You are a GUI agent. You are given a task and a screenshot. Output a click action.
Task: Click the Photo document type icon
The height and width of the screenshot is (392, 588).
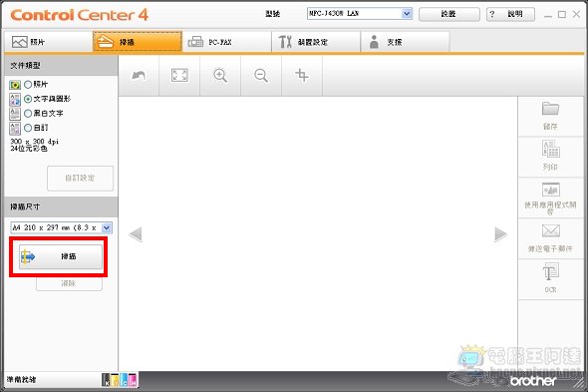coord(15,85)
